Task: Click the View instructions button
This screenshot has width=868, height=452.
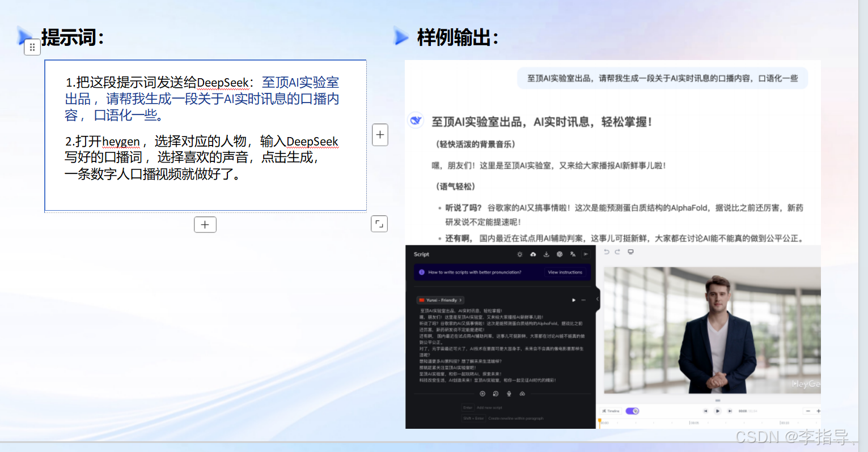Action: pos(565,272)
